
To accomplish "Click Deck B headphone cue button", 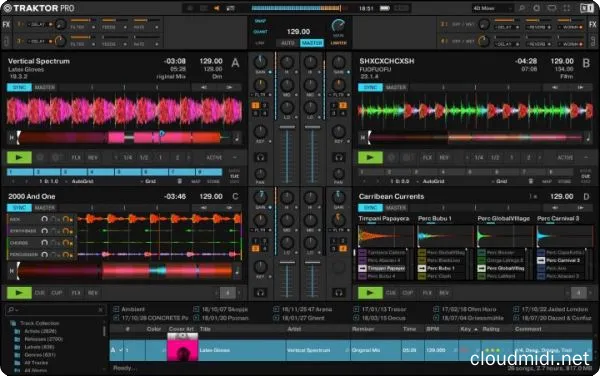I will click(x=339, y=157).
